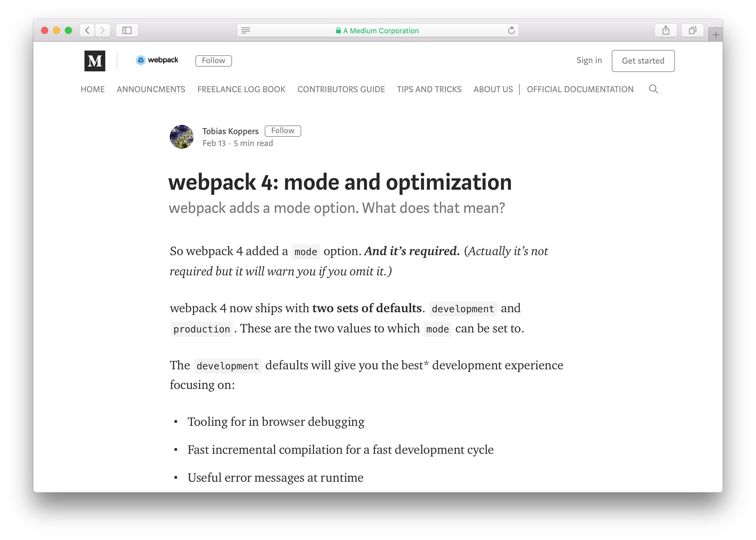
Task: Click the Medium logo icon
Action: pyautogui.click(x=95, y=61)
